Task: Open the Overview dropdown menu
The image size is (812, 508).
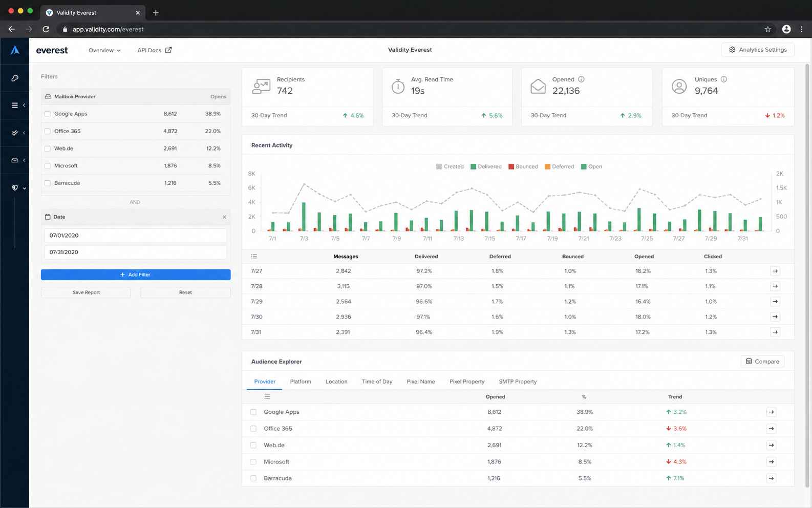Action: tap(104, 50)
